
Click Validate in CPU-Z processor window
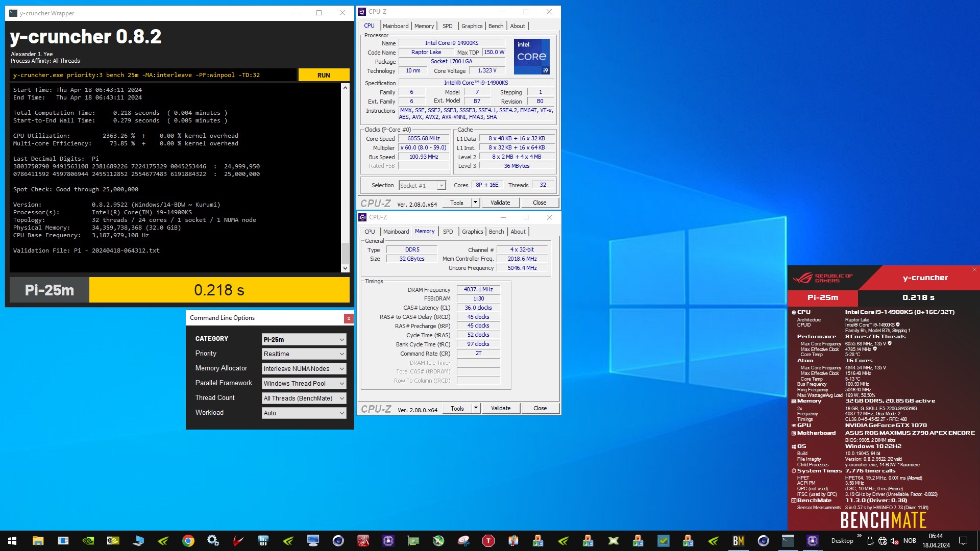pos(500,203)
